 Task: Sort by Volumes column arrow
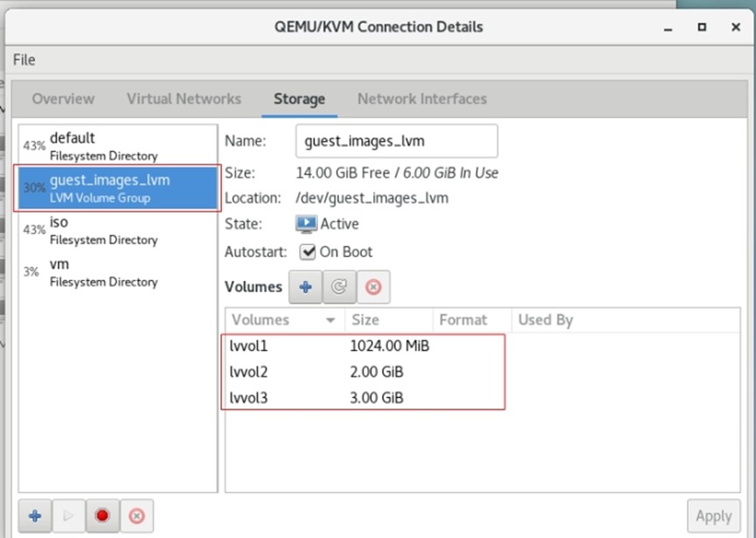coord(330,320)
